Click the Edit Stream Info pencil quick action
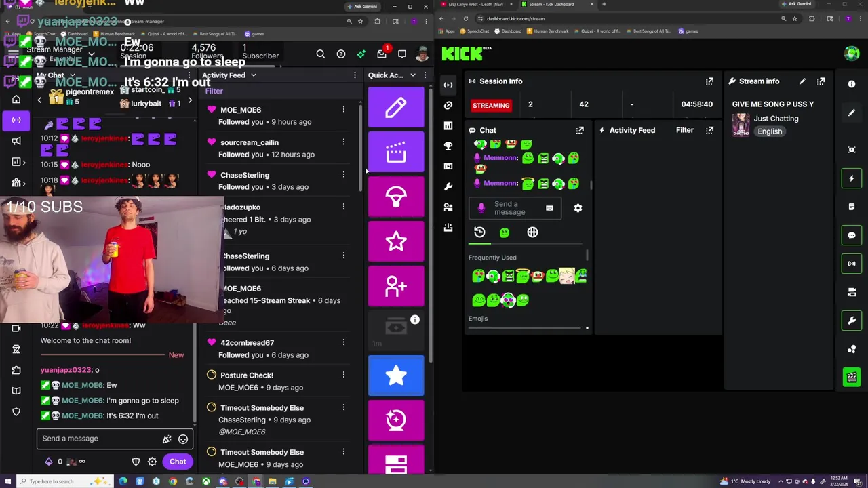Viewport: 868px width, 488px height. [x=396, y=107]
